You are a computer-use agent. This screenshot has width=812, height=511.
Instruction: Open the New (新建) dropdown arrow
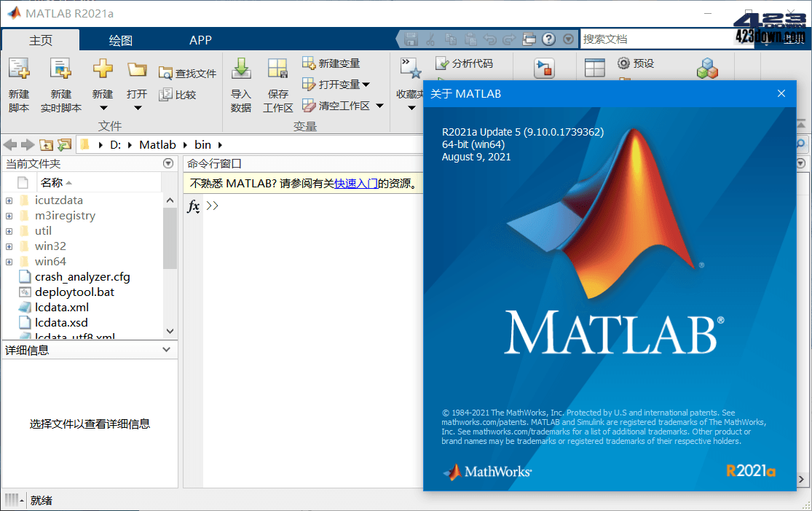103,109
